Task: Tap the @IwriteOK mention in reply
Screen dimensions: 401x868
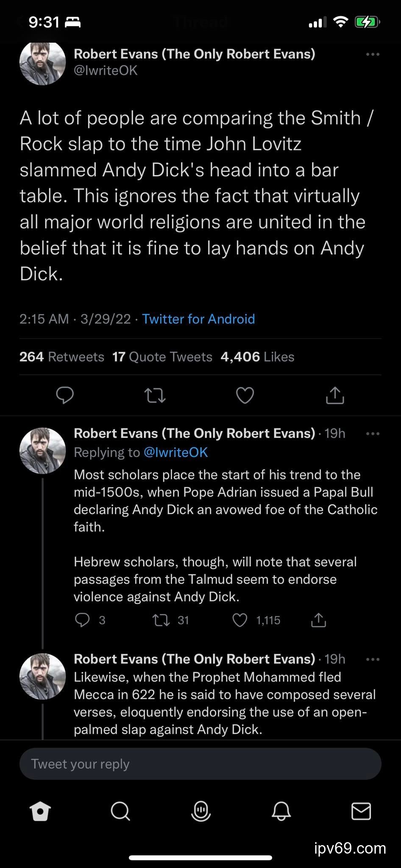Action: point(176,452)
